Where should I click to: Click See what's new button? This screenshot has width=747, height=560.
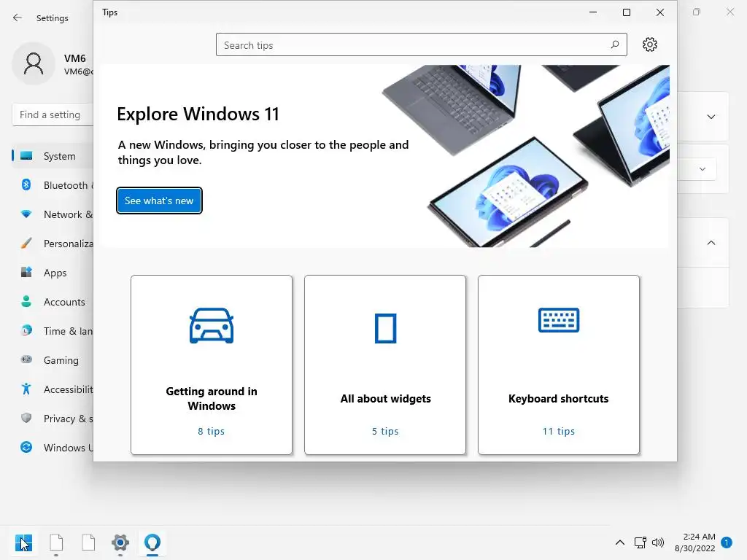pyautogui.click(x=159, y=201)
